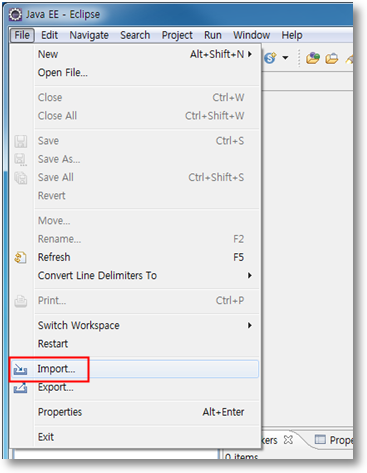367x473 pixels.
Task: Click the S toolbar icon with star
Action: coord(271,58)
